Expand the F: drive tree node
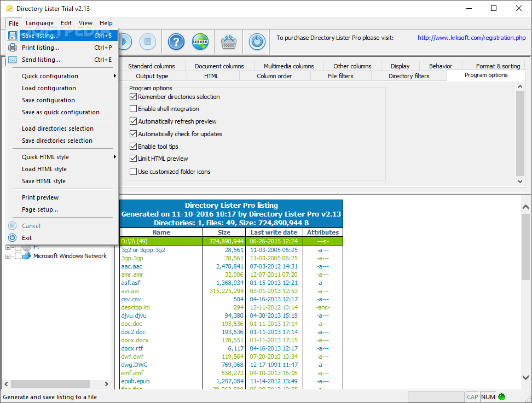This screenshot has width=532, height=403. click(8, 247)
